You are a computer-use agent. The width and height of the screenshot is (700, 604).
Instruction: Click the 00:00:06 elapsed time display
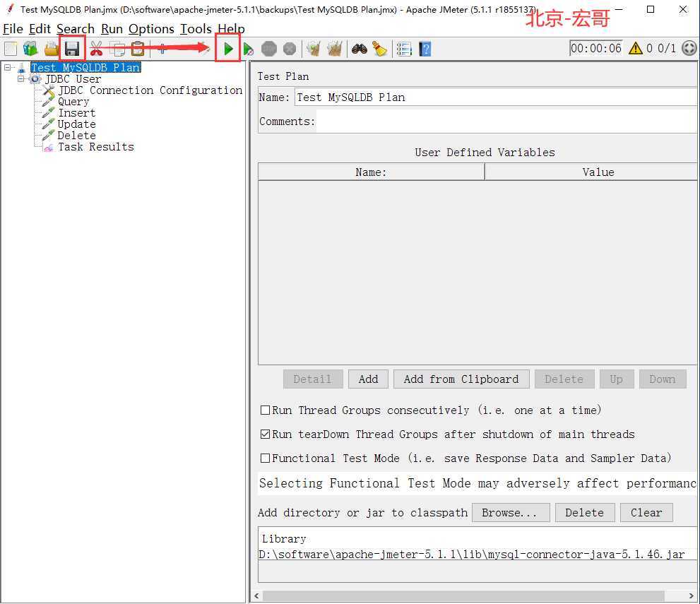coord(596,48)
